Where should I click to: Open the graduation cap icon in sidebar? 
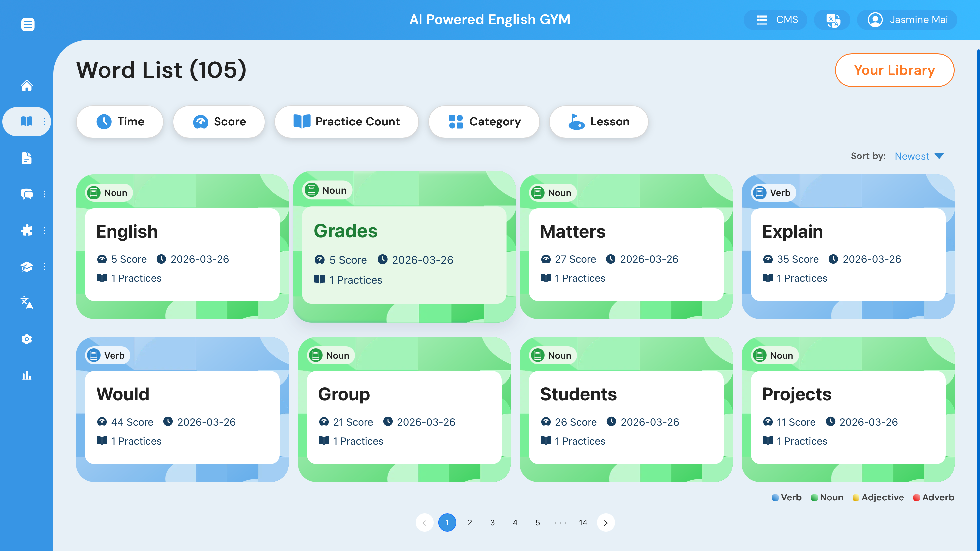(27, 267)
